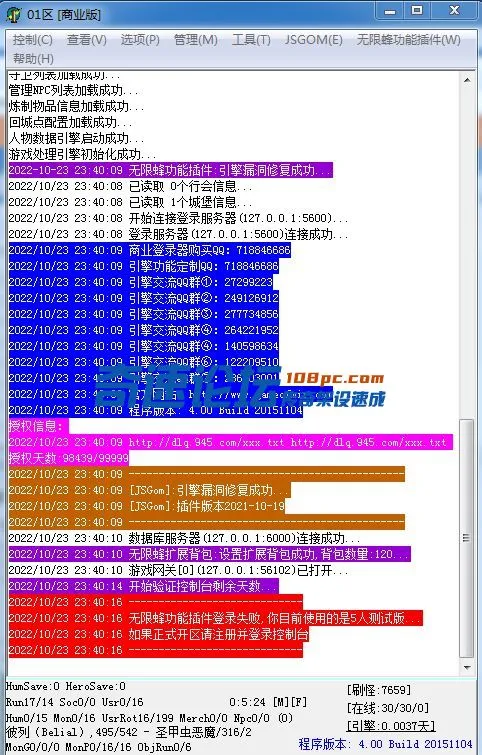Select the line 炼制物品信息加载成功

(x=76, y=106)
